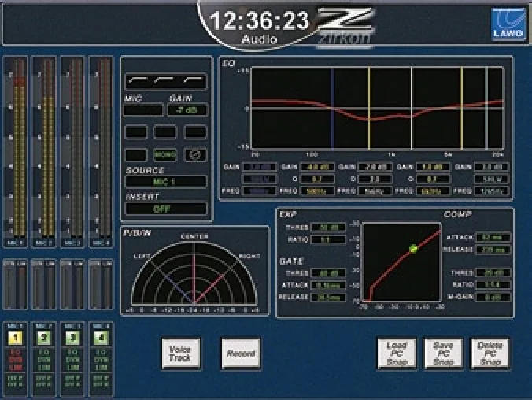Click the COMP RATIO value field
Screen dimensions: 532x400
pos(493,285)
